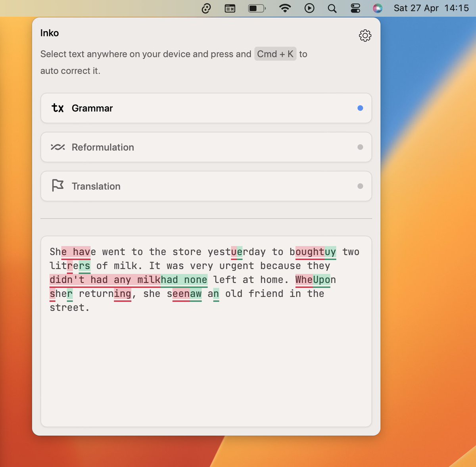Select the Translation mode label

tap(96, 186)
